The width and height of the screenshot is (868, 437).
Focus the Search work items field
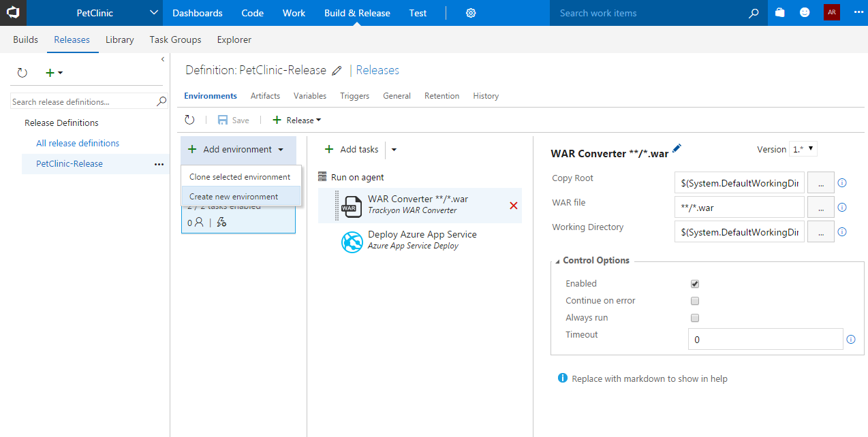tap(651, 13)
